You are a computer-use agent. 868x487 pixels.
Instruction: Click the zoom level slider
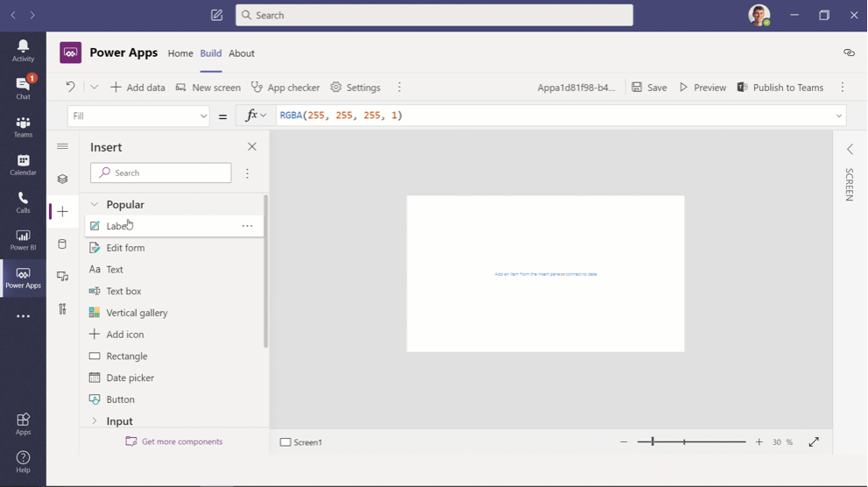[691, 442]
